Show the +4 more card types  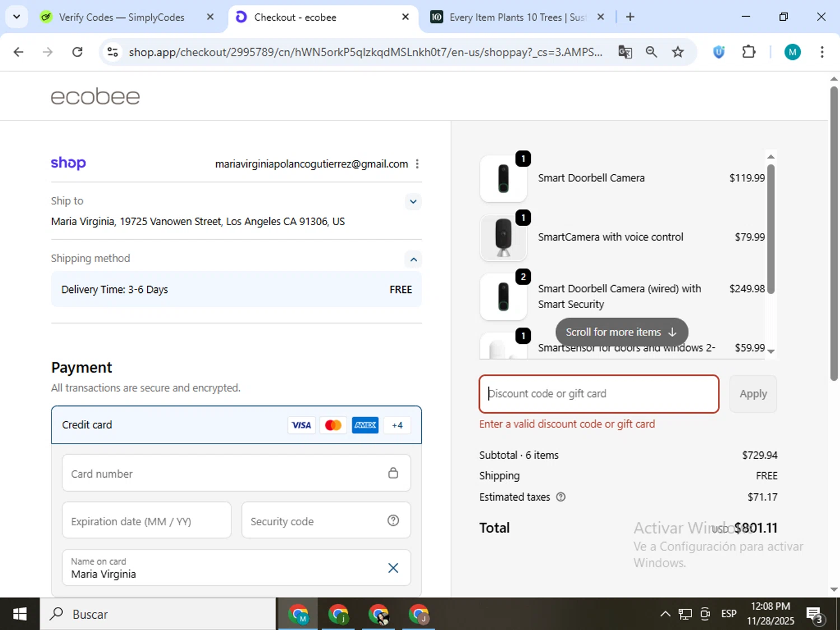pyautogui.click(x=397, y=425)
